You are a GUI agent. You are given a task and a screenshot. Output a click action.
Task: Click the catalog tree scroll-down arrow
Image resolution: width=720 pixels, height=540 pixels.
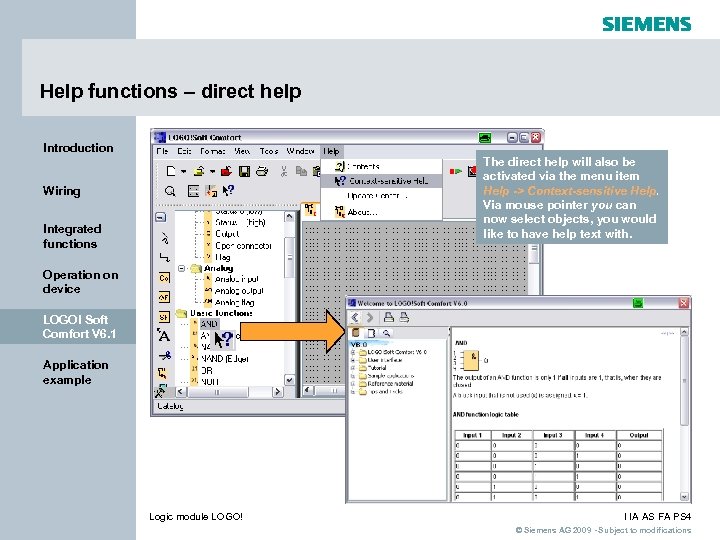pos(289,380)
